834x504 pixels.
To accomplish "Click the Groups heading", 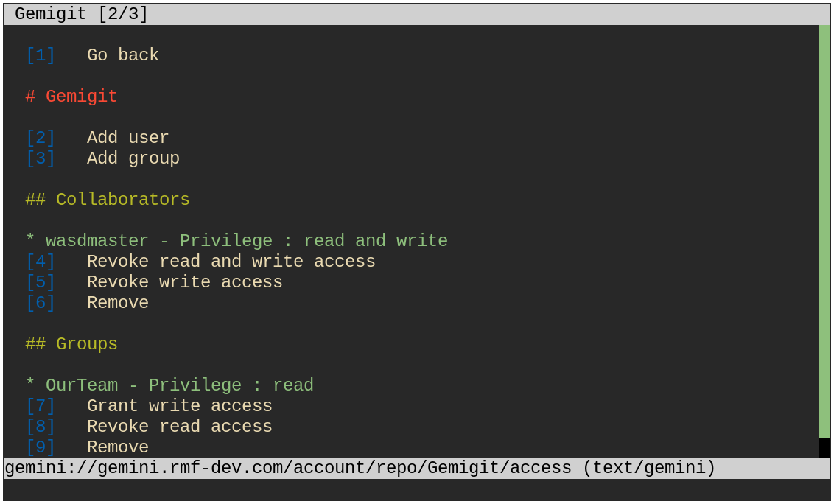I will [71, 344].
